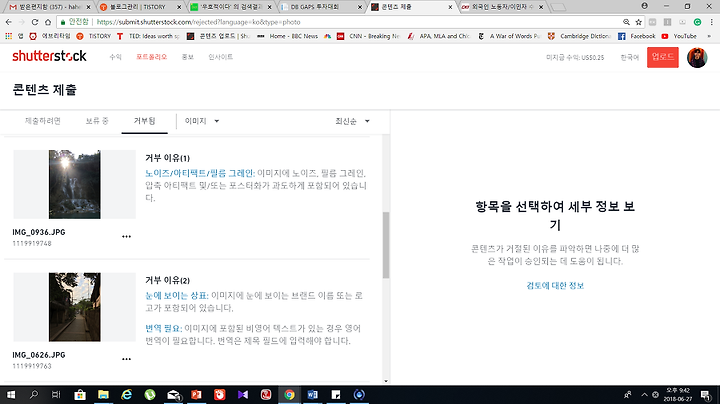Open Task View on the taskbar
Image resolution: width=720 pixels, height=404 pixels.
[56, 395]
